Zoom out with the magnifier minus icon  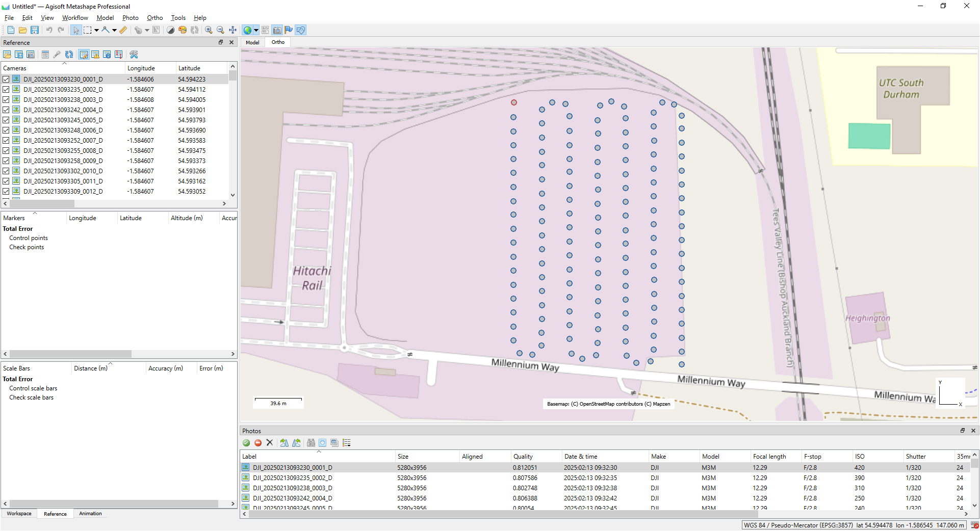pos(220,30)
